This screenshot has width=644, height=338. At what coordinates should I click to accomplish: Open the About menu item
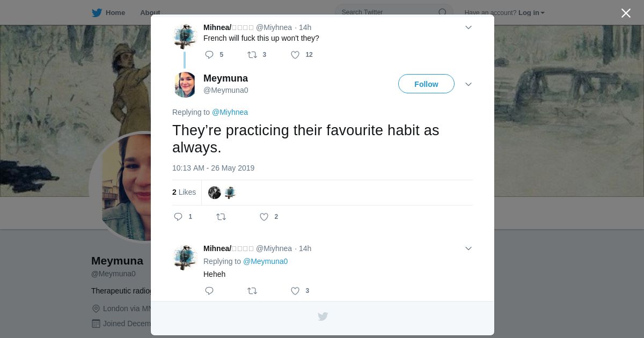tap(150, 12)
